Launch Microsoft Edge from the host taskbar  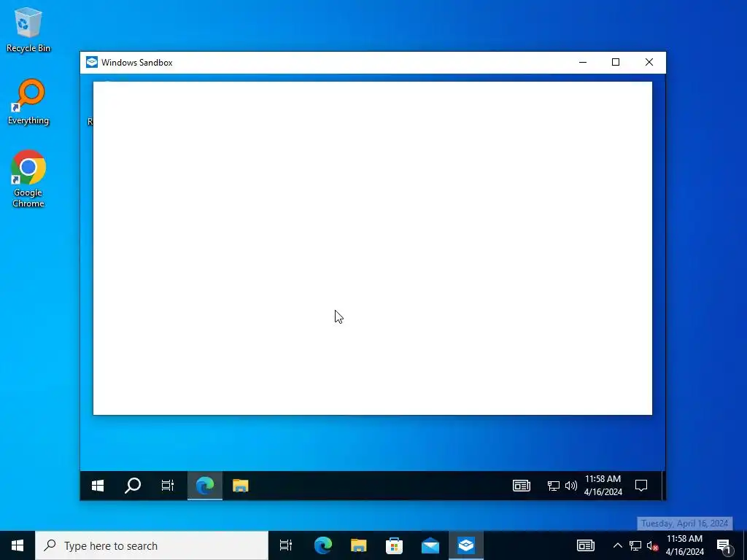(x=323, y=545)
